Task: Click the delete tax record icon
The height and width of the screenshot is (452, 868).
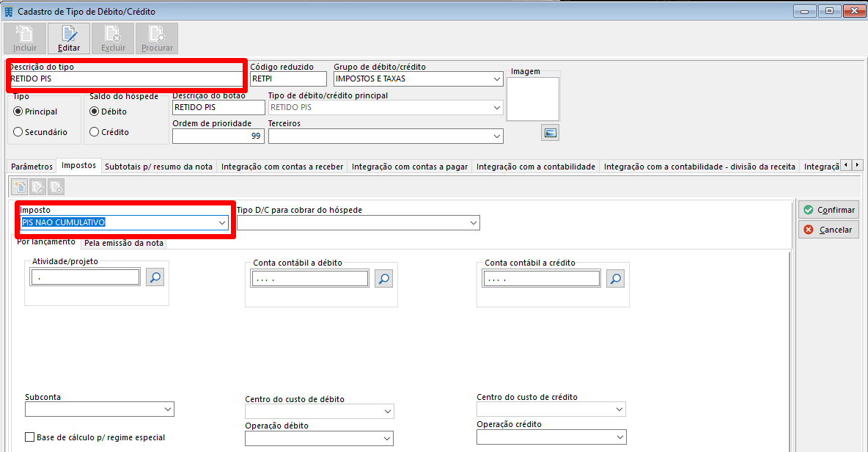Action: click(x=56, y=187)
